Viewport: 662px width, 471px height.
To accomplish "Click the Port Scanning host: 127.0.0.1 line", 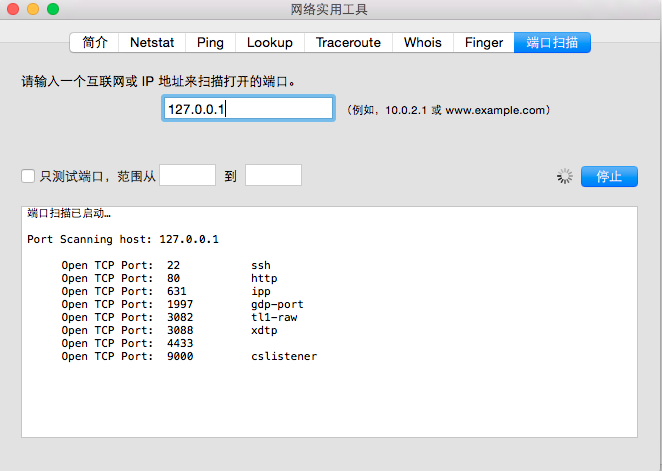I will [123, 239].
